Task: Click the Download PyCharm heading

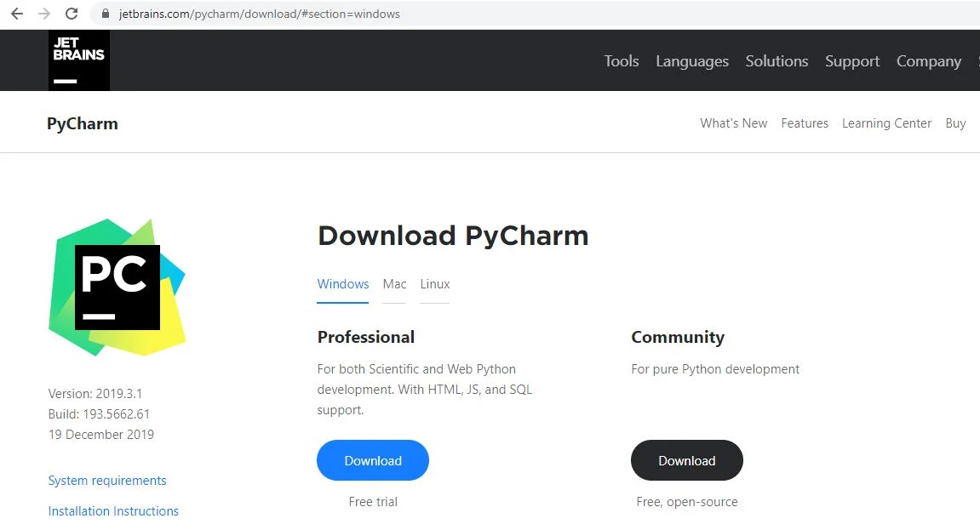Action: click(x=453, y=236)
